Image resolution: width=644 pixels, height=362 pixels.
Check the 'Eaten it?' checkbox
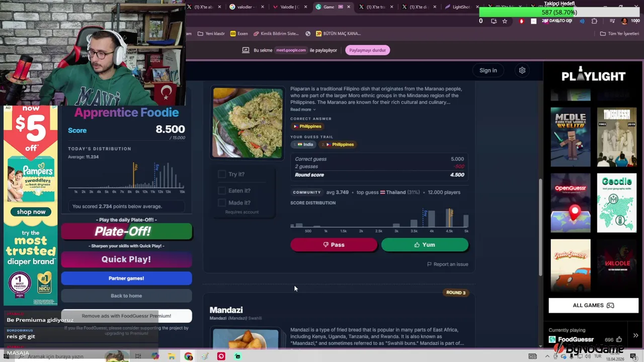click(222, 191)
